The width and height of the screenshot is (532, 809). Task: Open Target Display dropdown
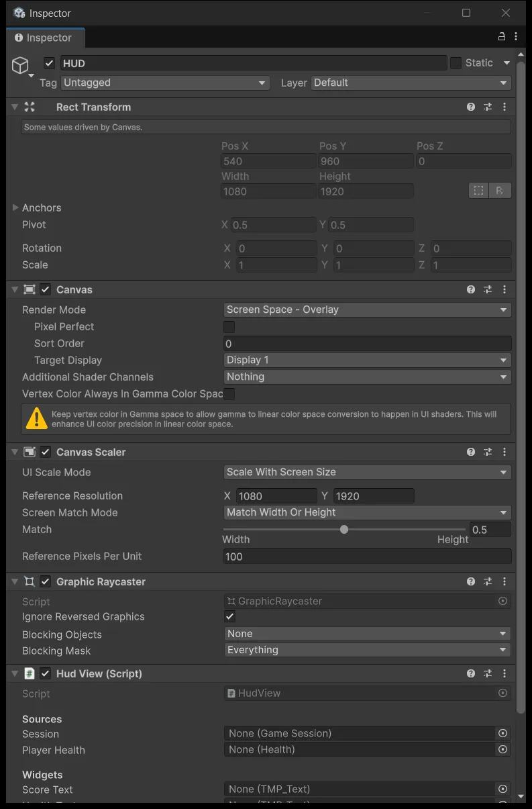367,360
